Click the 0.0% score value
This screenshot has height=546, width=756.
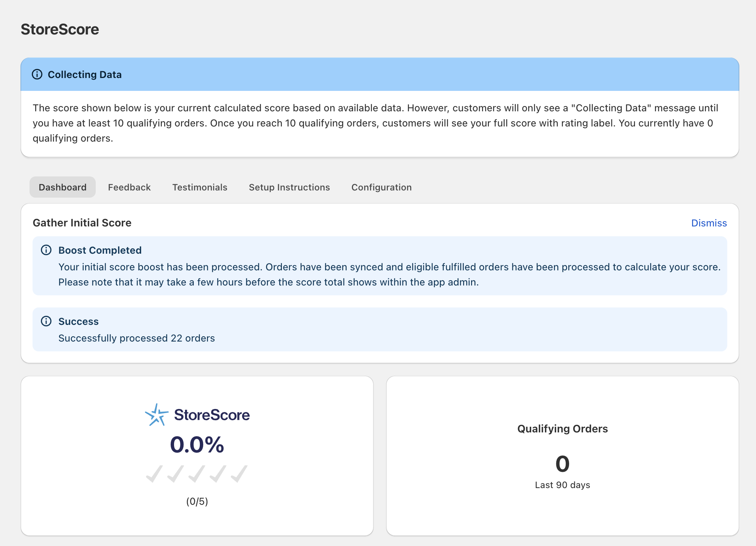pos(197,445)
